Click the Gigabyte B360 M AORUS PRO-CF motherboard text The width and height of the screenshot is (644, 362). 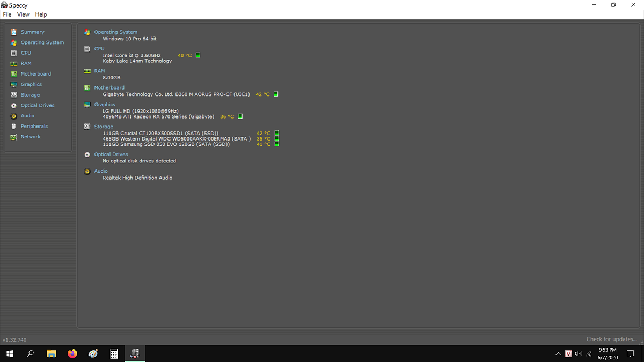point(176,94)
